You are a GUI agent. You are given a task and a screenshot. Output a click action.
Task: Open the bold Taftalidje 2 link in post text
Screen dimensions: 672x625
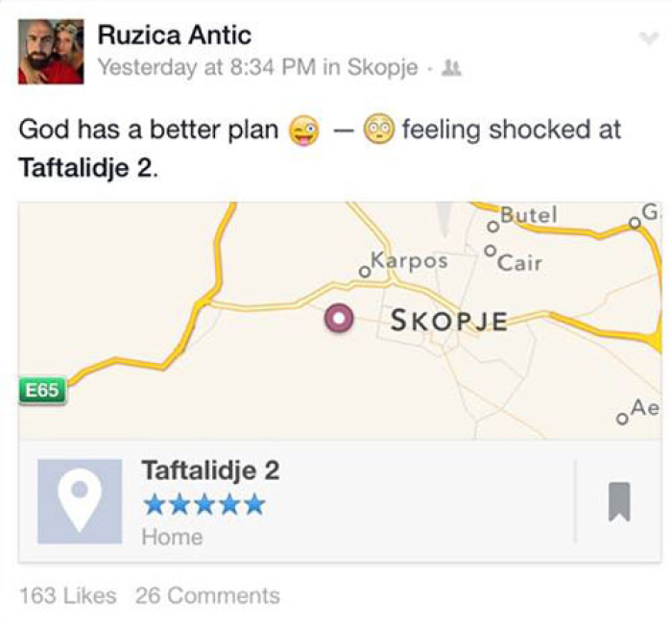(85, 167)
